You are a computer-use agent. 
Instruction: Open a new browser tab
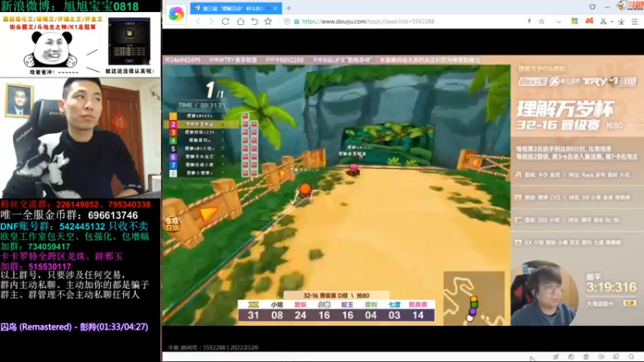(289, 8)
